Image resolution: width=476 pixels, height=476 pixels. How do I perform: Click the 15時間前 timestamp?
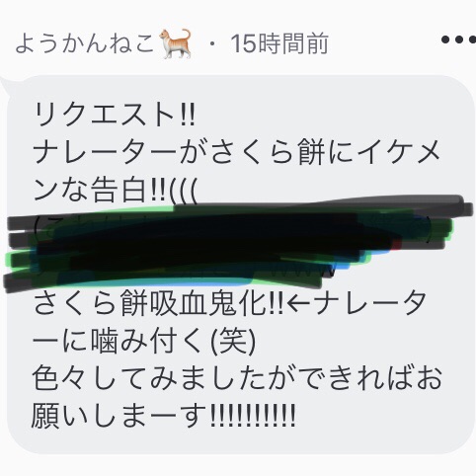[x=279, y=43]
